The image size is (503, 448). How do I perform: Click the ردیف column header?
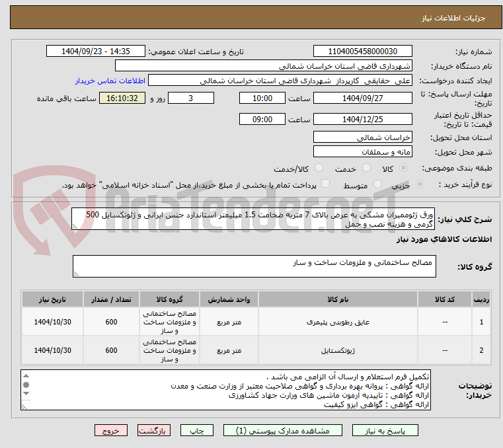(x=481, y=299)
